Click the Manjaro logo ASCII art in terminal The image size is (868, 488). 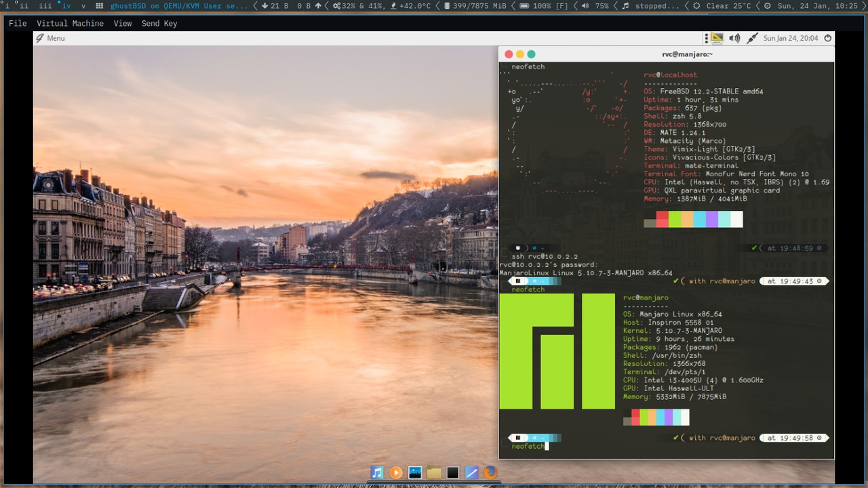tap(557, 351)
